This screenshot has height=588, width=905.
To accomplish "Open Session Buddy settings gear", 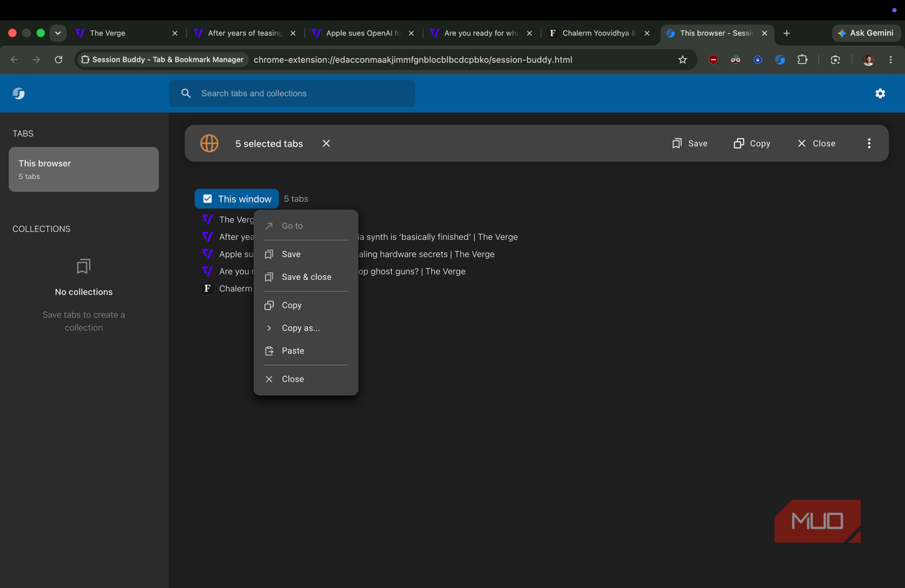I will tap(880, 93).
